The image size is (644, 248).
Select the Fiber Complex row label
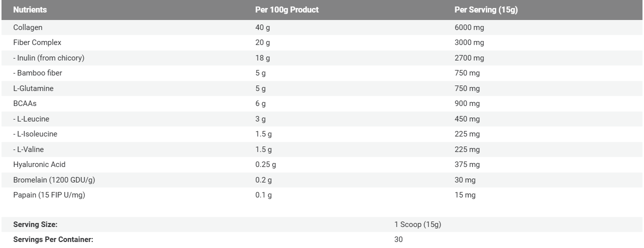(37, 43)
